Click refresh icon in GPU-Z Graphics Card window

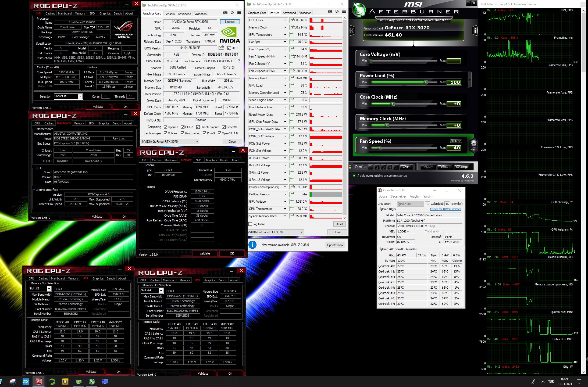232,13
